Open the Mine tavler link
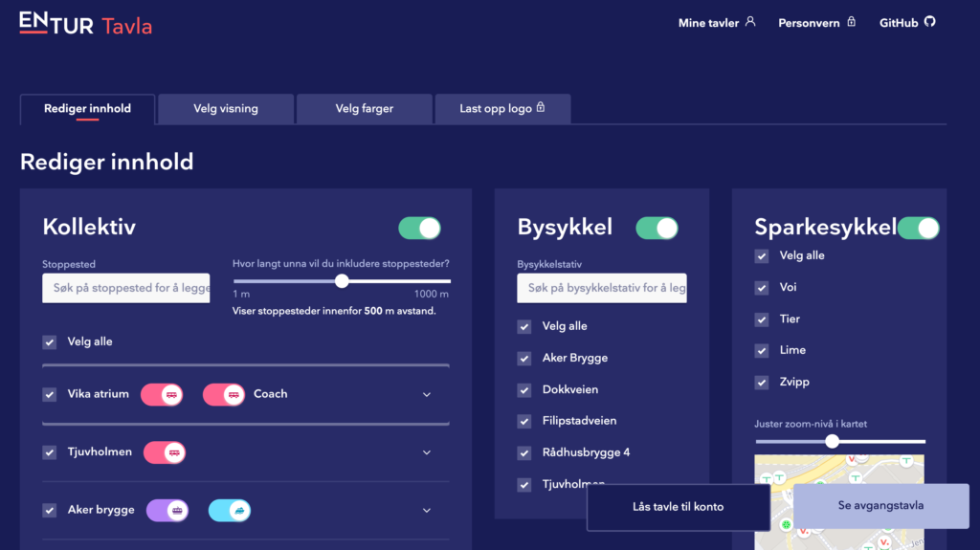Viewport: 980px width, 550px height. [717, 23]
